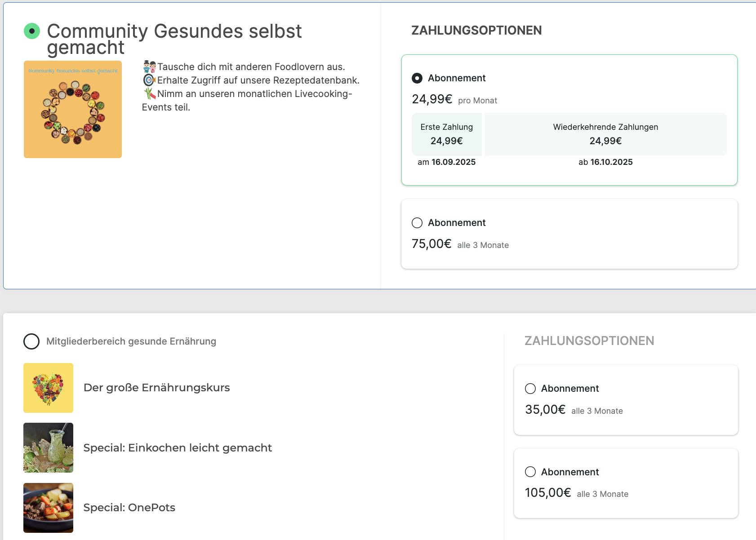
Task: Open the heart-shaped fruit Ernährungskurs thumbnail
Action: coord(48,388)
